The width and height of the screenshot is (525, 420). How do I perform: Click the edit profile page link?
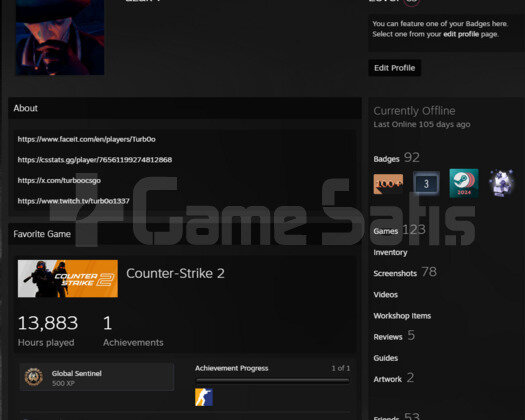[461, 34]
